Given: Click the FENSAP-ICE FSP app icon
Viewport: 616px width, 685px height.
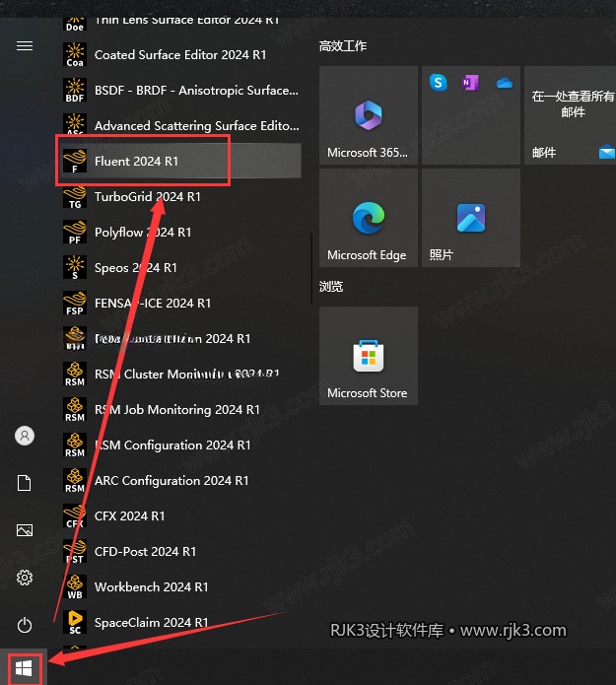Looking at the screenshot, I should (75, 303).
